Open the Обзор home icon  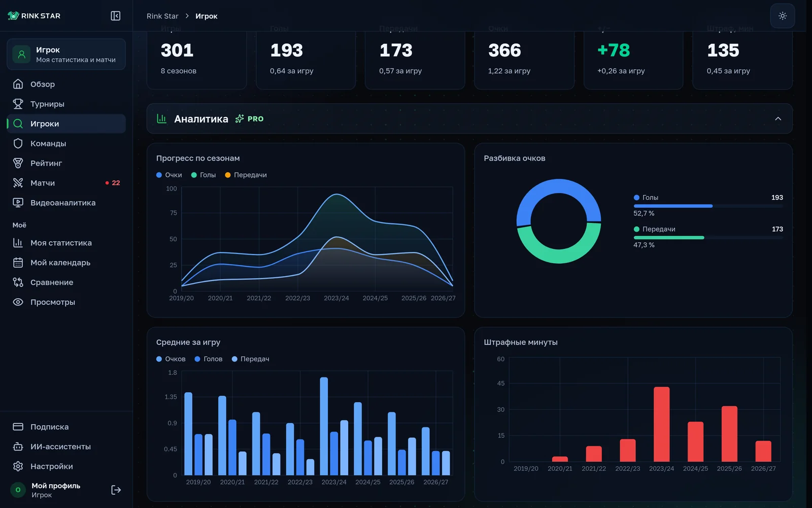click(x=18, y=84)
